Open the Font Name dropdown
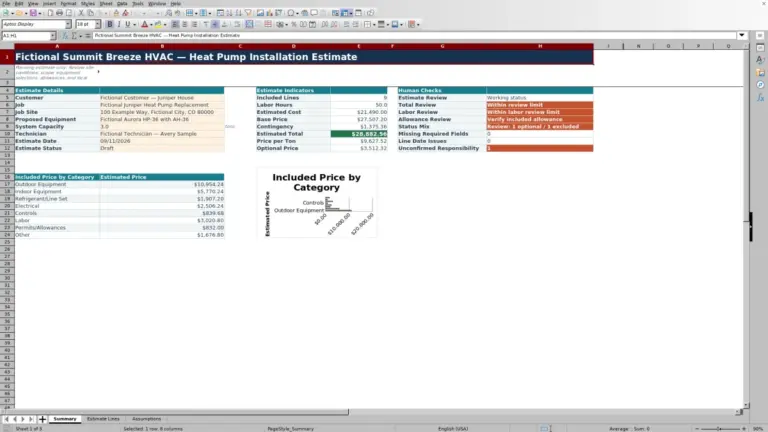This screenshot has width=768, height=432. pos(68,24)
